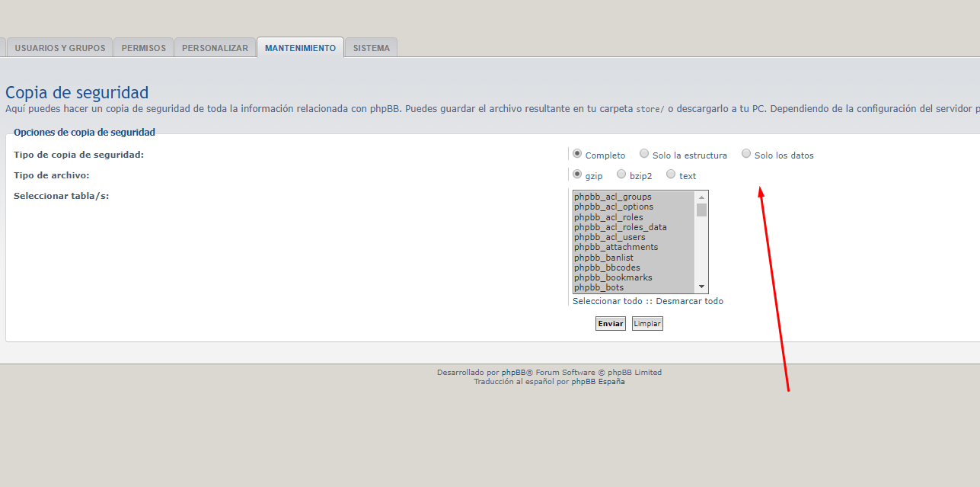
Task: Open the Personalizar tab
Action: pyautogui.click(x=215, y=48)
